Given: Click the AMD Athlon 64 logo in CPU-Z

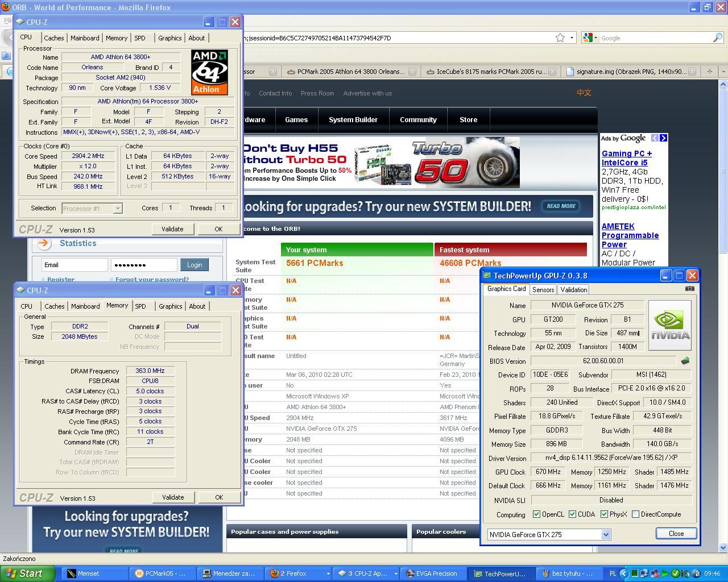Looking at the screenshot, I should tap(209, 72).
